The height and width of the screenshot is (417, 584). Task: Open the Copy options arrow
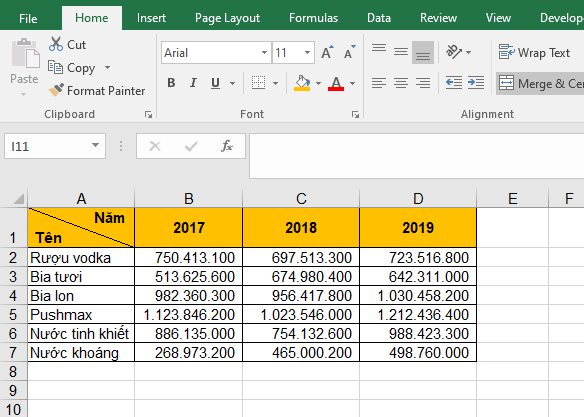[107, 67]
